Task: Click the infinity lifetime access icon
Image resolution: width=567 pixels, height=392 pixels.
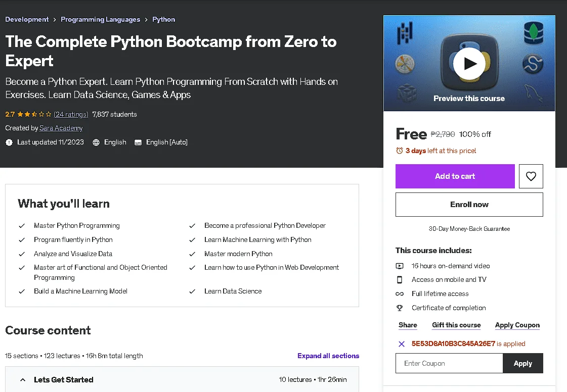Action: [400, 293]
